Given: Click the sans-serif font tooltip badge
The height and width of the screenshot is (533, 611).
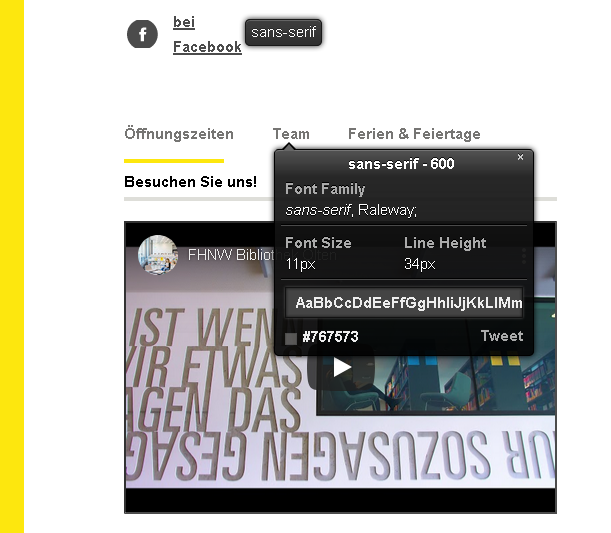Looking at the screenshot, I should [283, 32].
